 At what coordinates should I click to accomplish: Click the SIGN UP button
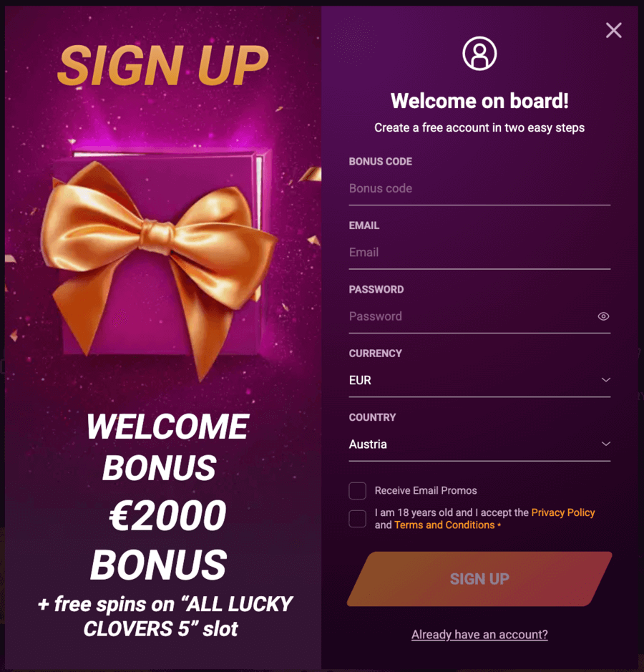pyautogui.click(x=479, y=579)
